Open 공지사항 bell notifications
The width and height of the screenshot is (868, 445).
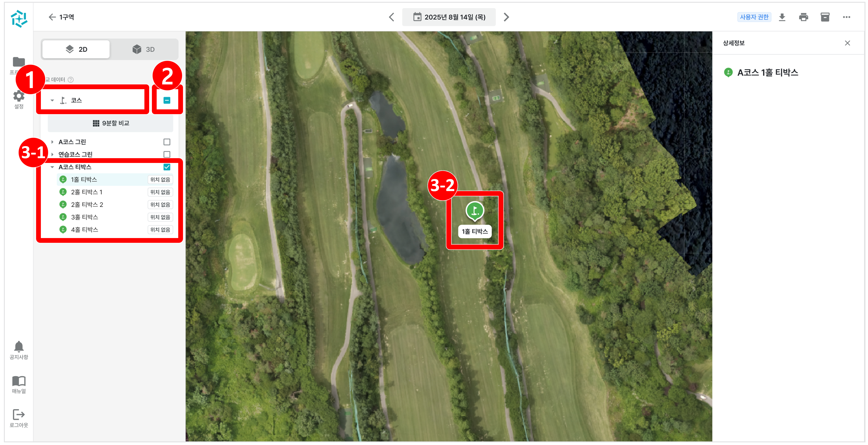pyautogui.click(x=19, y=350)
